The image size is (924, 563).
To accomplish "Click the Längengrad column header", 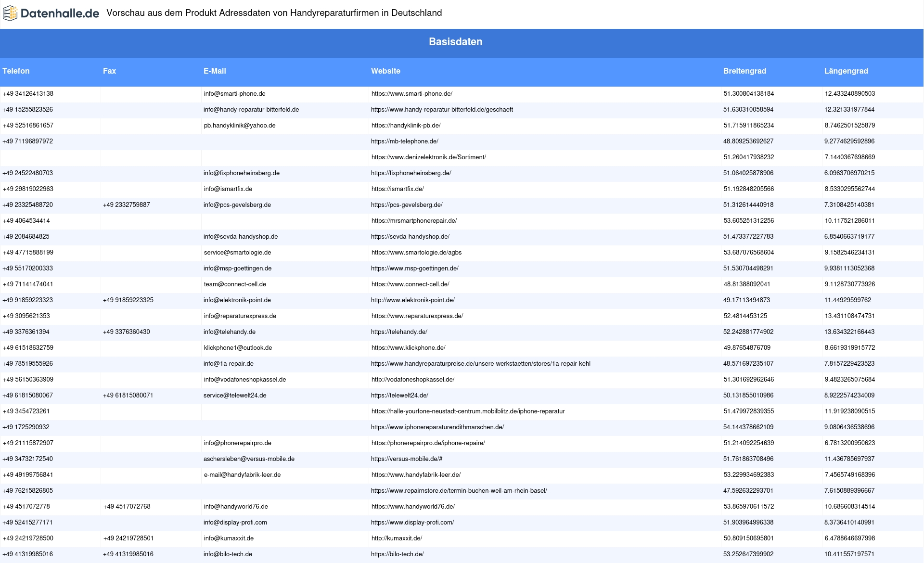I will click(x=846, y=71).
